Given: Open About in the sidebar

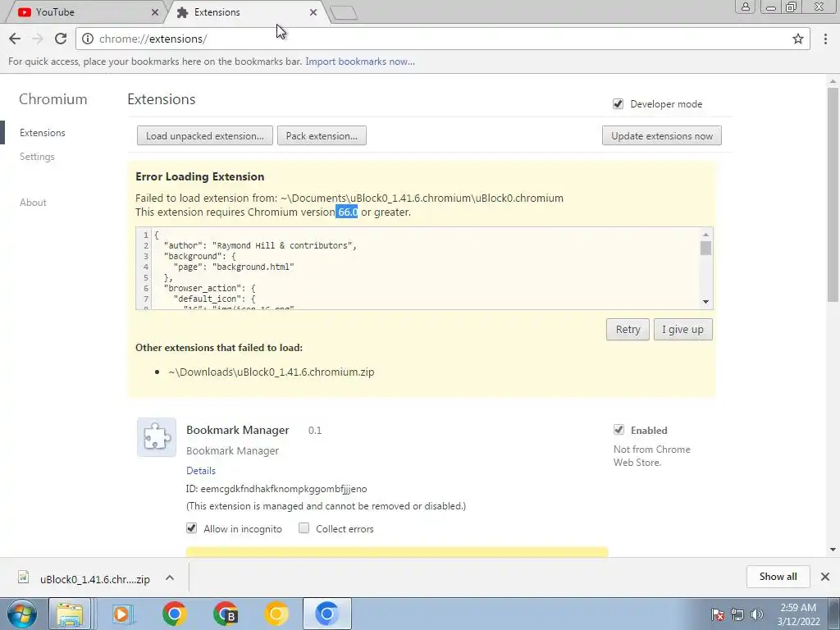Looking at the screenshot, I should [33, 203].
